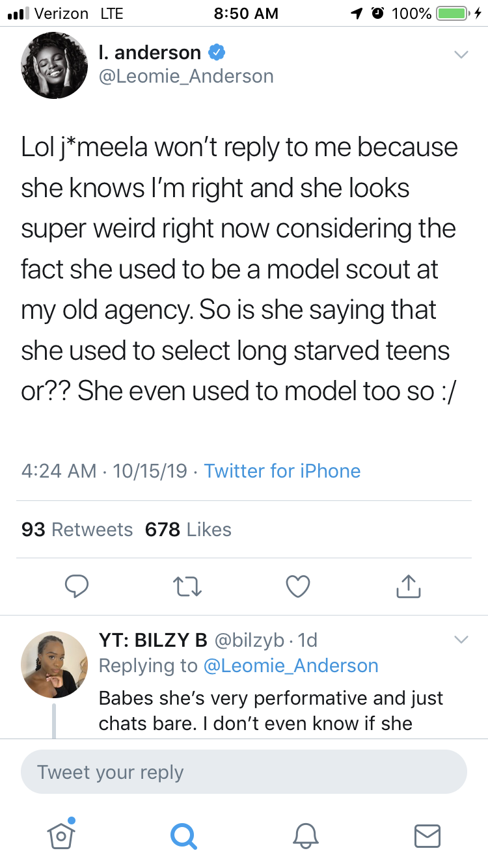Image resolution: width=488 pixels, height=868 pixels.
Task: Open Search tab magnifier icon
Action: click(x=183, y=835)
